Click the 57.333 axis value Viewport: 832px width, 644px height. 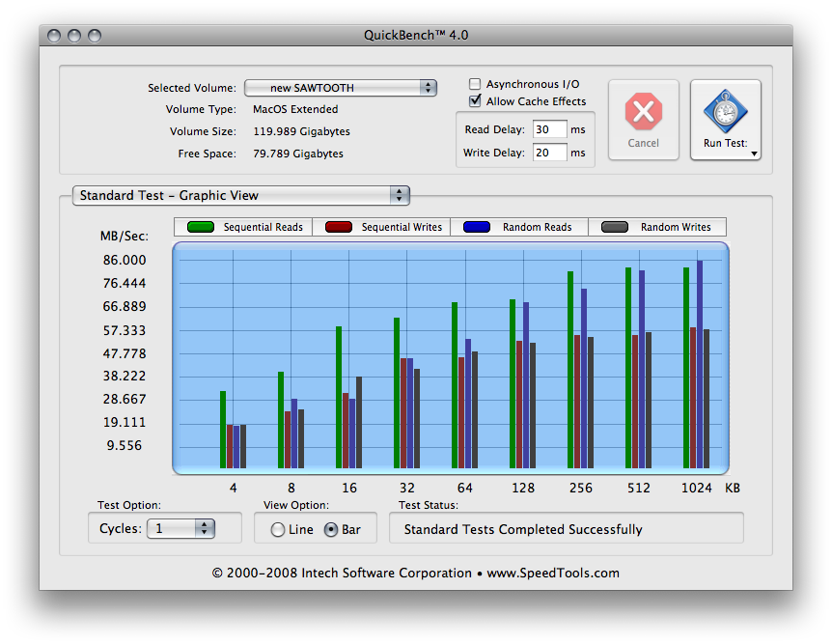125,330
